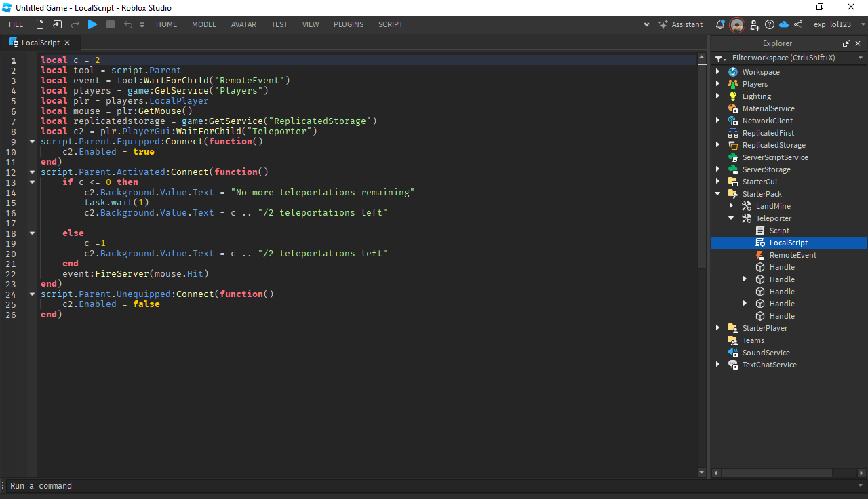
Task: Expand the Workspace node in Explorer
Action: tap(718, 72)
